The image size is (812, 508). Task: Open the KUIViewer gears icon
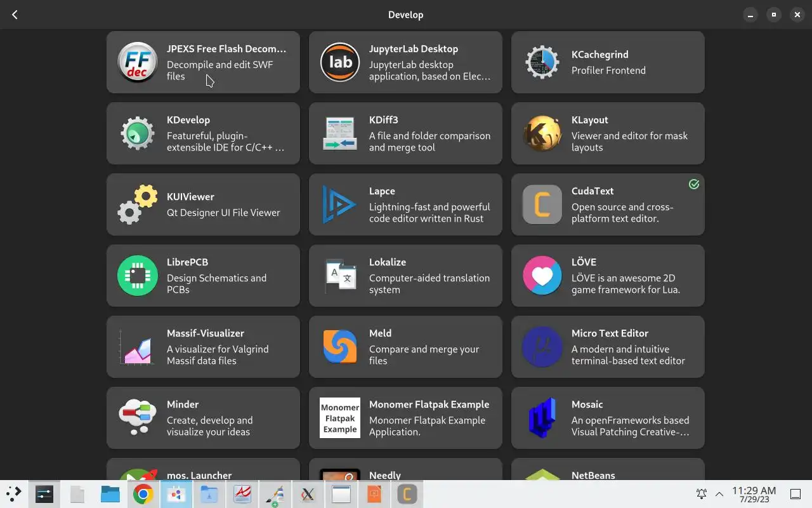[138, 204]
